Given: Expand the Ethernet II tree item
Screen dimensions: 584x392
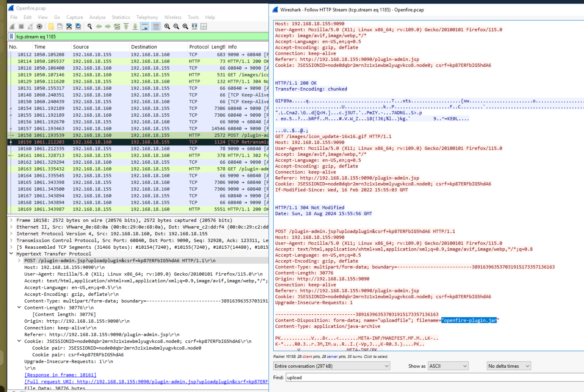Looking at the screenshot, I should [x=11, y=227].
